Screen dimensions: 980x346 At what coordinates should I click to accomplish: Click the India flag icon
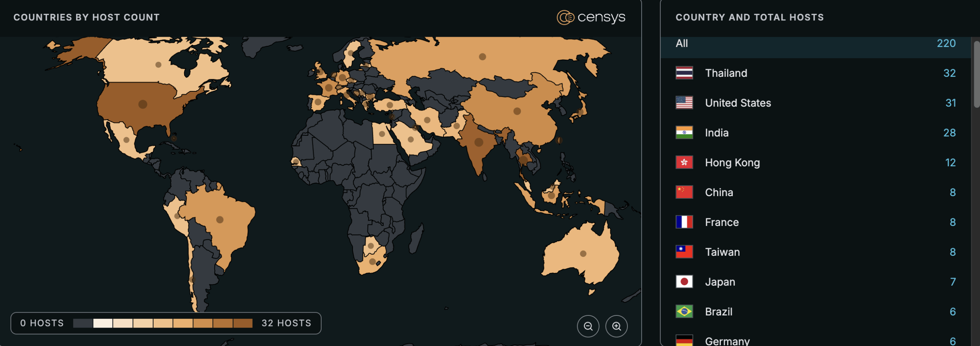click(x=684, y=132)
